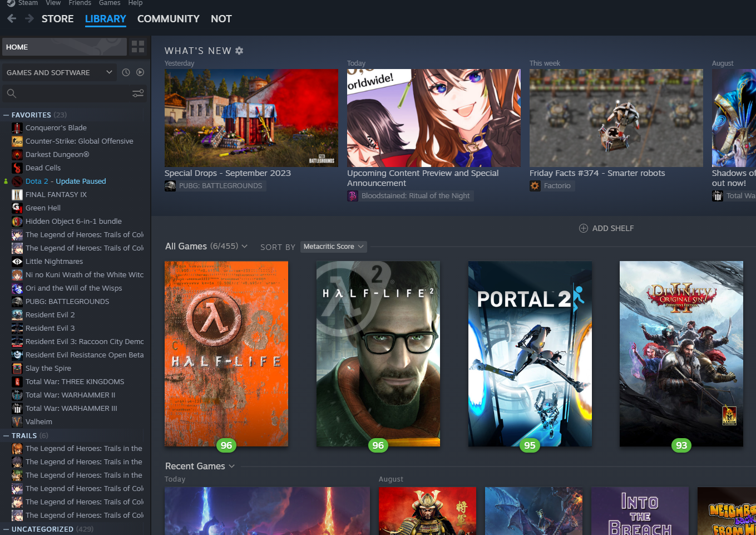Click the Home button in sidebar

64,47
